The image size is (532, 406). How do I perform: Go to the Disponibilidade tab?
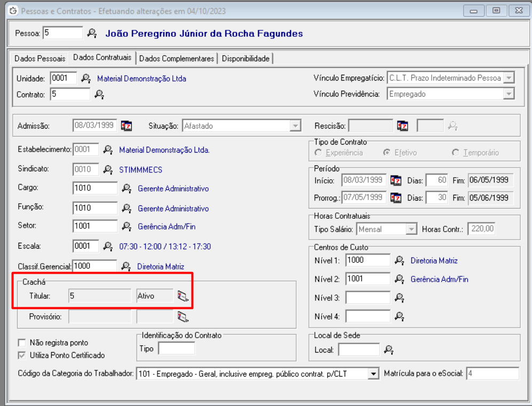click(245, 58)
